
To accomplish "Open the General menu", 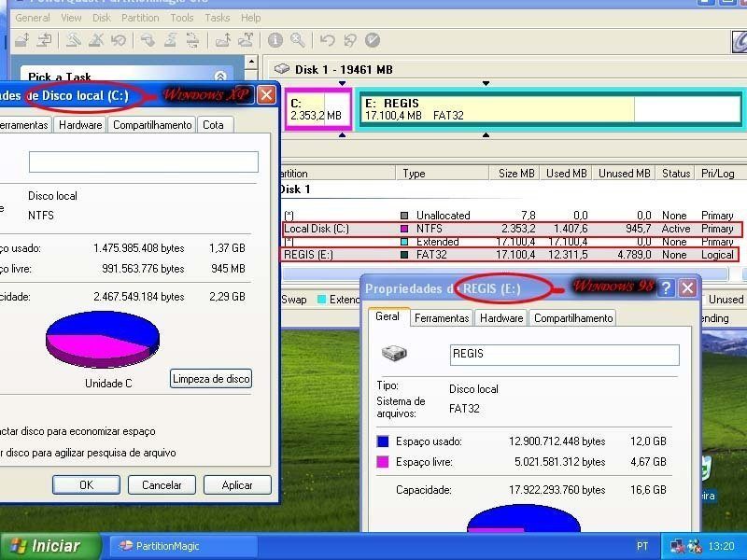I will 33,18.
